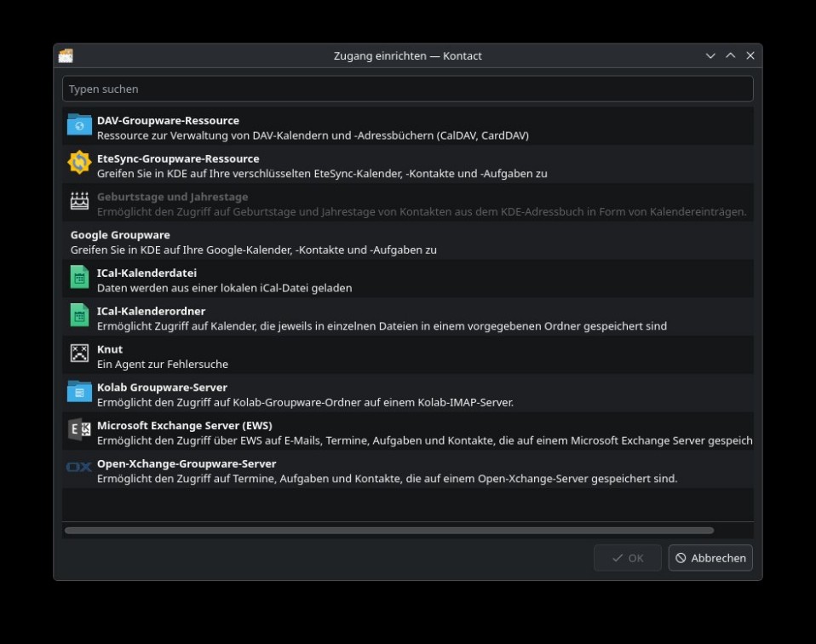This screenshot has width=816, height=644.
Task: Click description about verschlüsselten EteSync-Kalender
Action: pos(322,174)
